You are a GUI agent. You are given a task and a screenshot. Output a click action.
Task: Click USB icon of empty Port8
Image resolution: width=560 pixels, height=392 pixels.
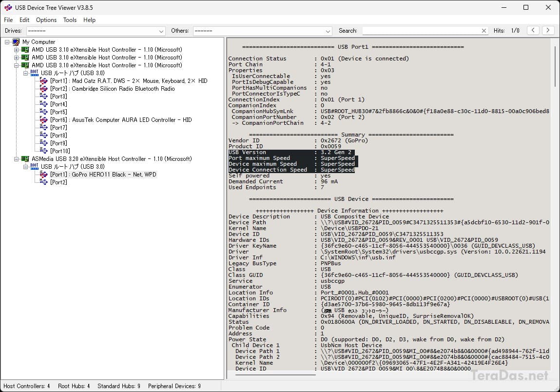pos(43,135)
